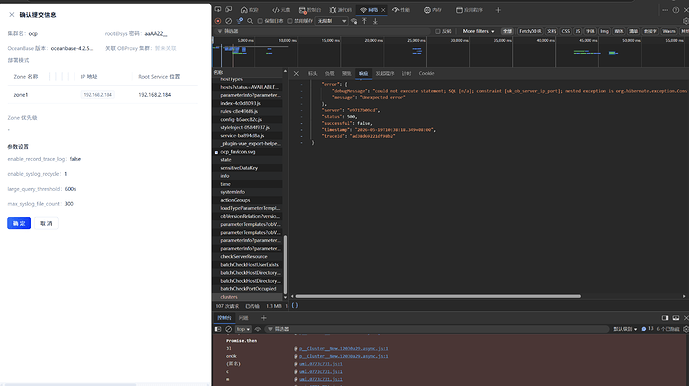Screen dimensions: 689x386
Task: Select the JS type filter
Action: 578,31
